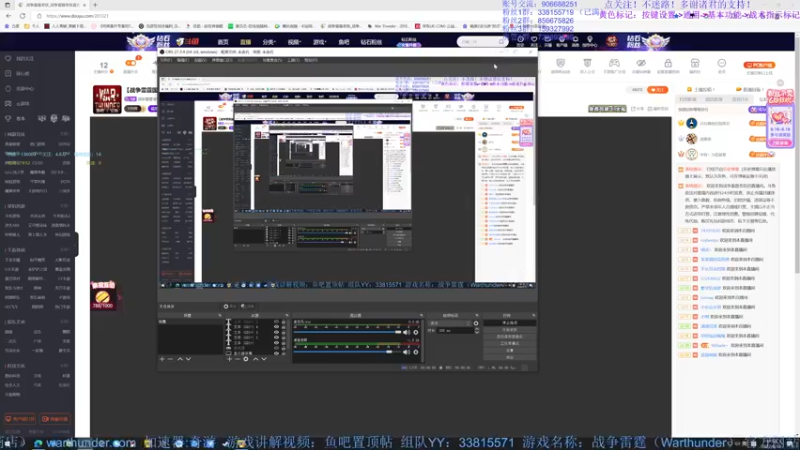Click browser refresh button
The width and height of the screenshot is (800, 450).
point(22,16)
